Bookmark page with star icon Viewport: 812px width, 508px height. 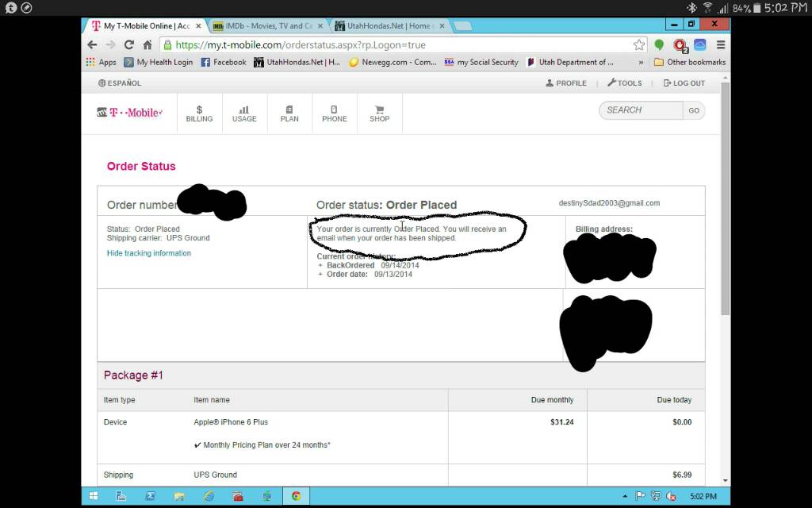click(639, 45)
